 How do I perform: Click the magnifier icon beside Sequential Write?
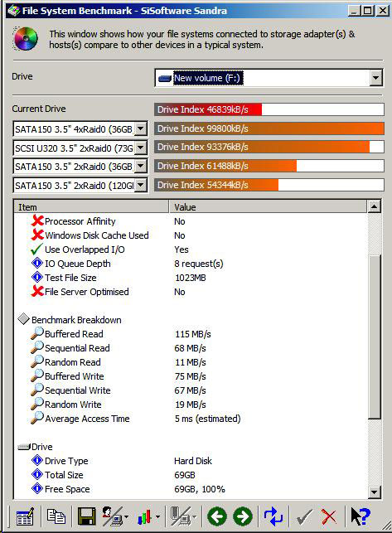coord(36,390)
